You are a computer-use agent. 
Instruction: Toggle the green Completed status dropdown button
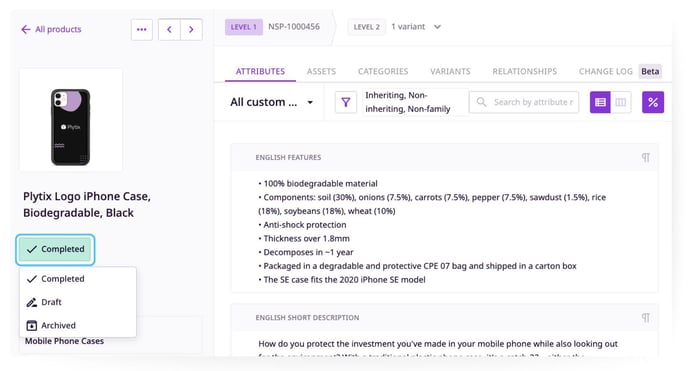point(55,249)
